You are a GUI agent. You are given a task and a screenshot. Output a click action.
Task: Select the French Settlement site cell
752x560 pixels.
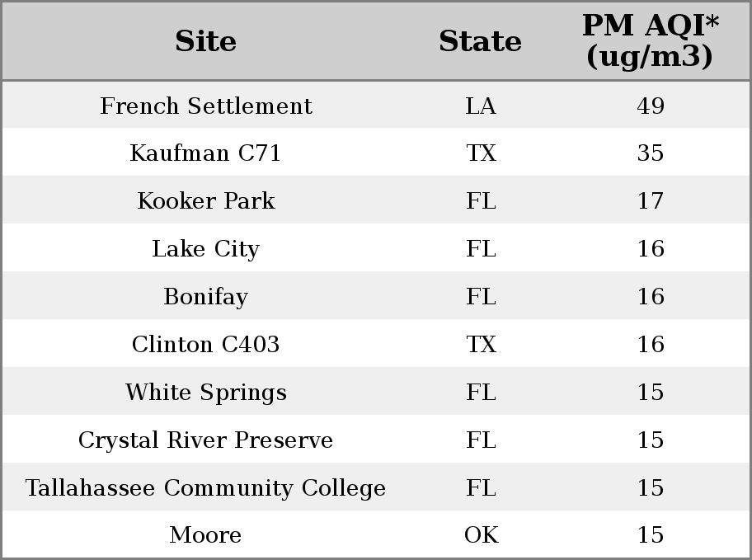(206, 106)
